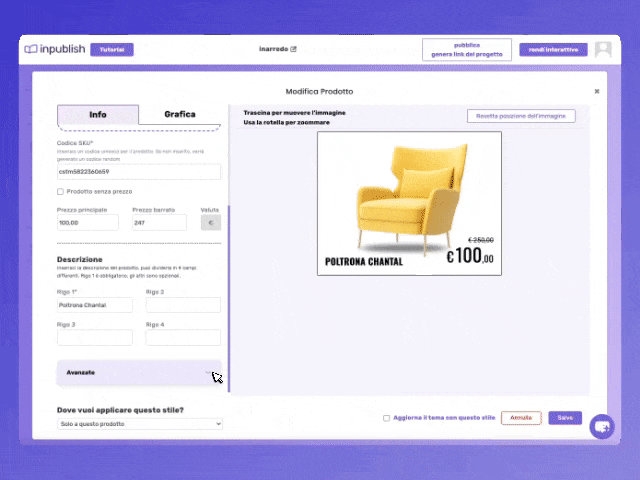
Task: Expand the Avanzate section
Action: 139,372
